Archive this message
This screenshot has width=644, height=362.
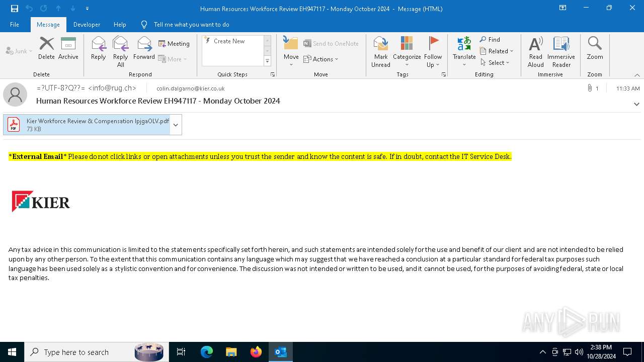click(68, 49)
